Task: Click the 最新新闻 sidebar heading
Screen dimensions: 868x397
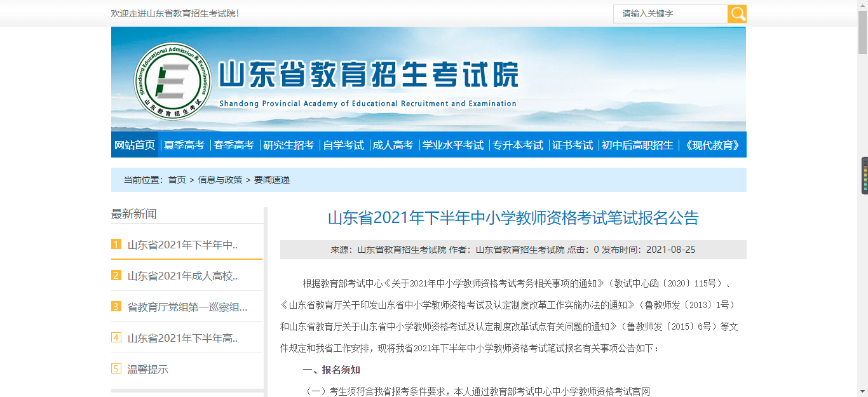Action: coord(134,214)
